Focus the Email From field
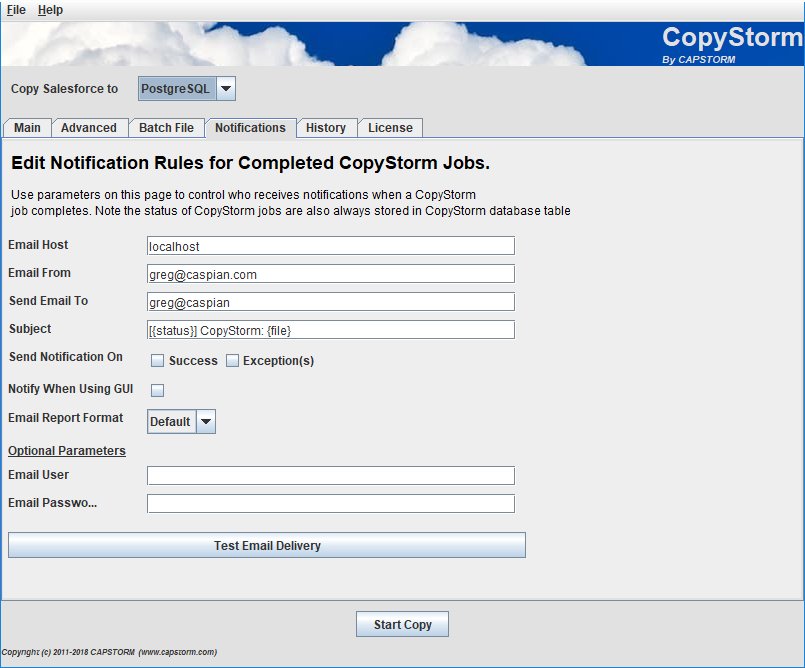 pyautogui.click(x=331, y=274)
